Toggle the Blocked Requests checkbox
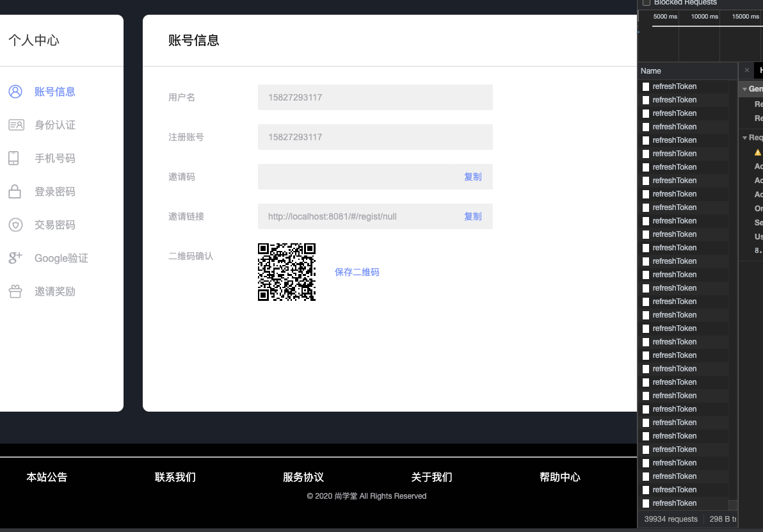The height and width of the screenshot is (532, 763). coord(647,3)
